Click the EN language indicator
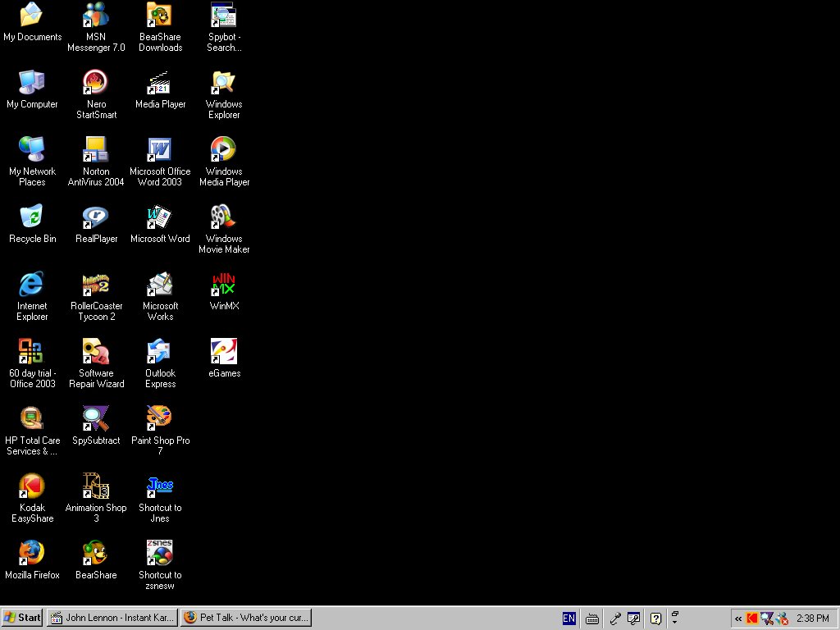 click(569, 619)
